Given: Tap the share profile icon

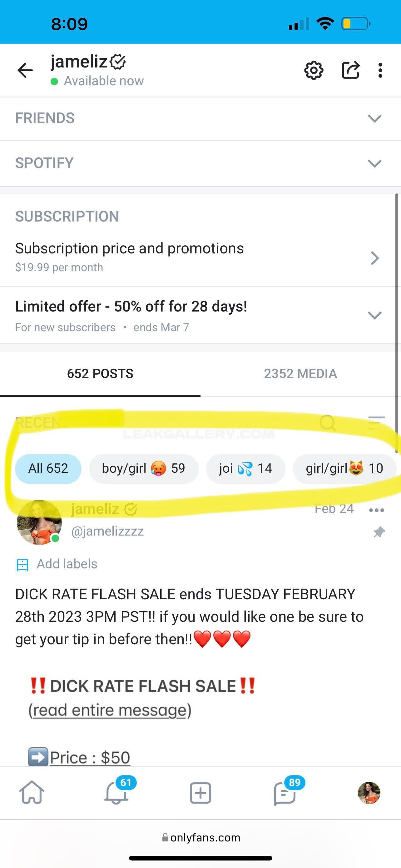Looking at the screenshot, I should [x=350, y=70].
